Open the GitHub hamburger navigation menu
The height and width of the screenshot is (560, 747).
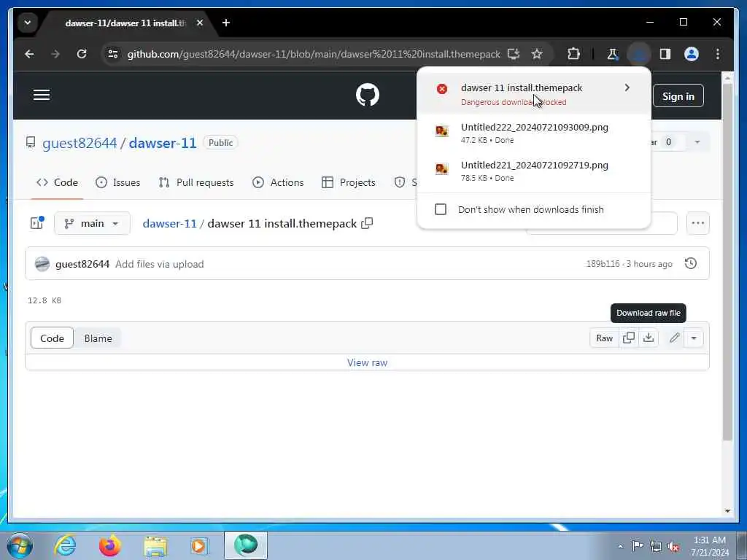point(42,95)
